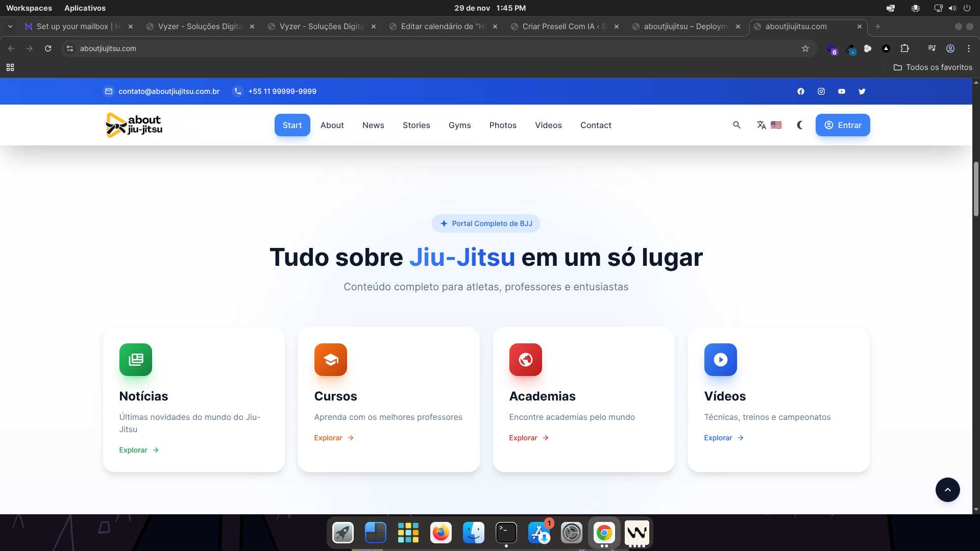Click the green Notícias card icon
The width and height of the screenshot is (980, 551).
pos(136,360)
